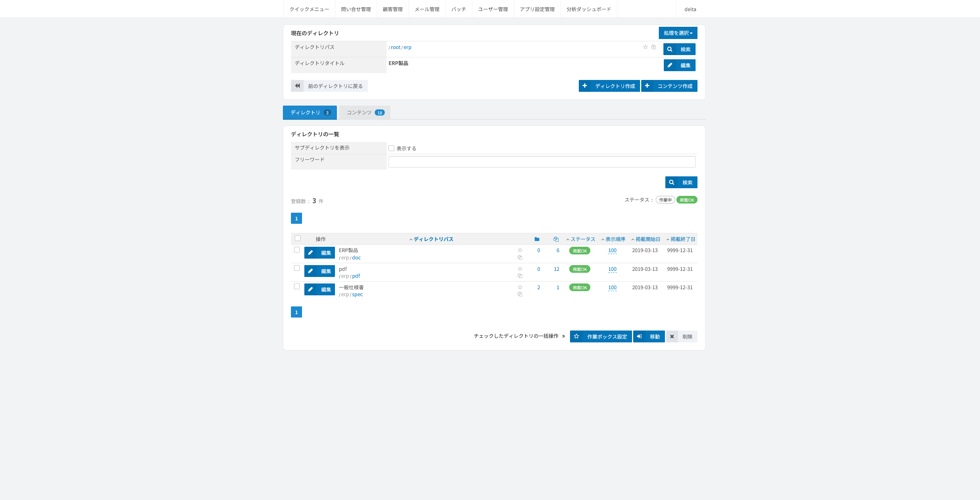Click arrow icon on 移動 button
Viewport: 980px width, 500px height.
pos(639,336)
